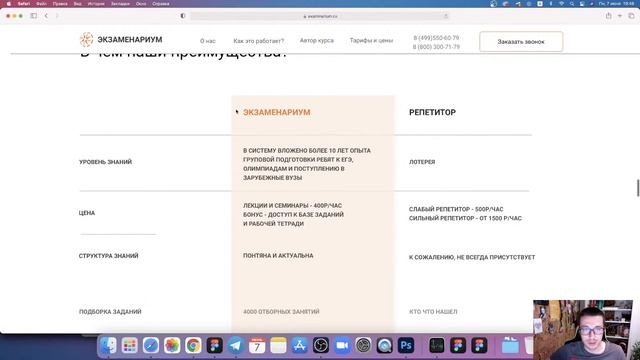Click the webcam video overlay thumbnail
Viewport: 640px width, 360px height.
click(x=583, y=330)
